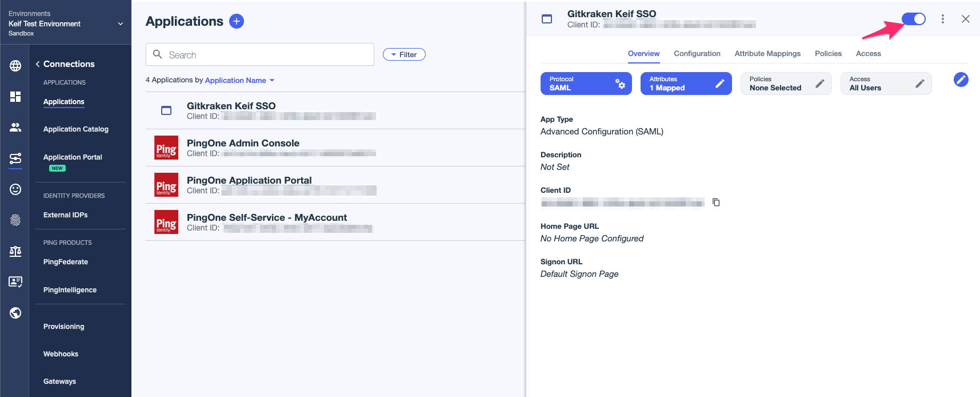Screen dimensions: 980x397
Task: Open Gateways in the sidebar
Action: click(x=60, y=382)
